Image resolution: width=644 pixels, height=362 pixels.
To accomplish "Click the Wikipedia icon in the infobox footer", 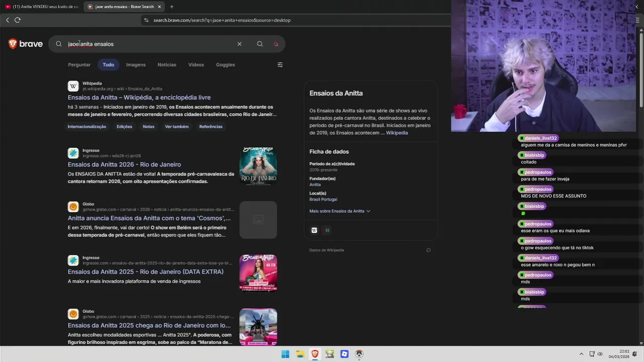I will (x=314, y=230).
